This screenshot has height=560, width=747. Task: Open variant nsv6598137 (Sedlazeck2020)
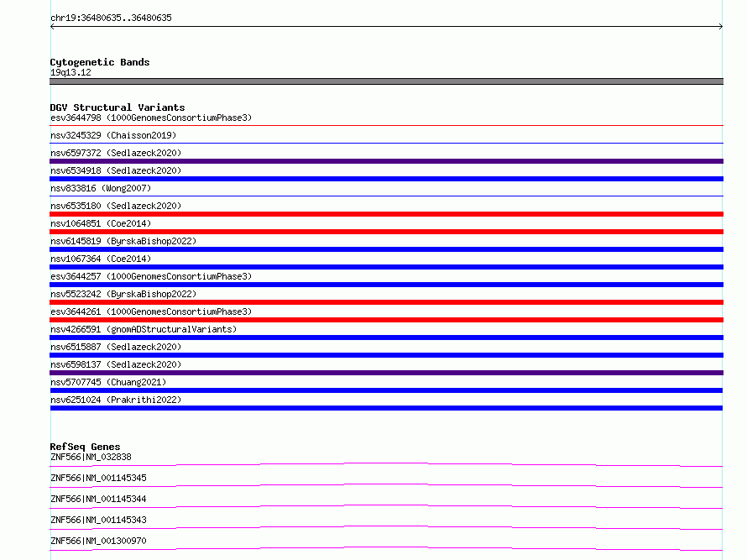click(x=116, y=364)
